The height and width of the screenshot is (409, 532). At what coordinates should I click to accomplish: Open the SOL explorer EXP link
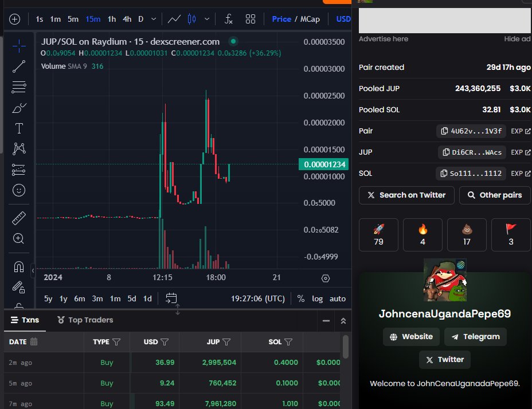tap(521, 174)
